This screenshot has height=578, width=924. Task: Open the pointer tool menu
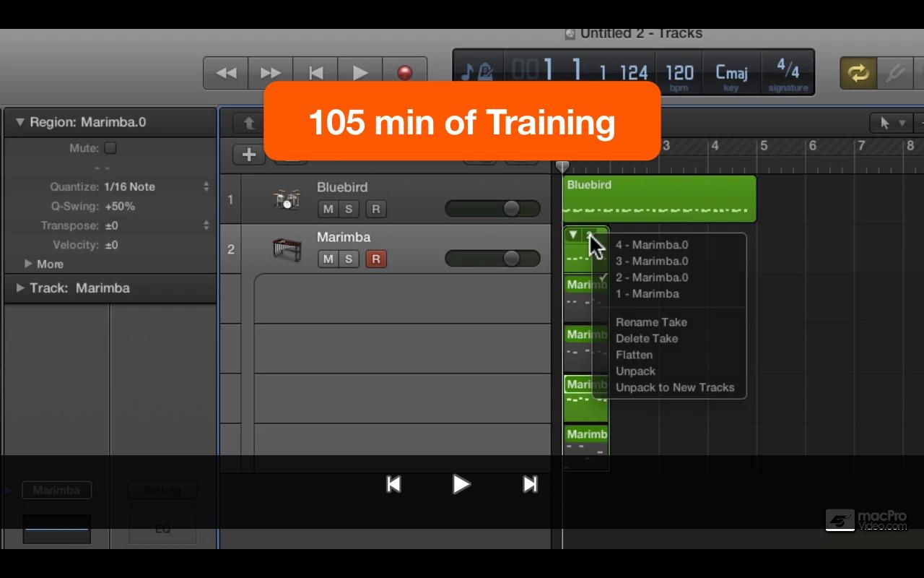pyautogui.click(x=892, y=124)
